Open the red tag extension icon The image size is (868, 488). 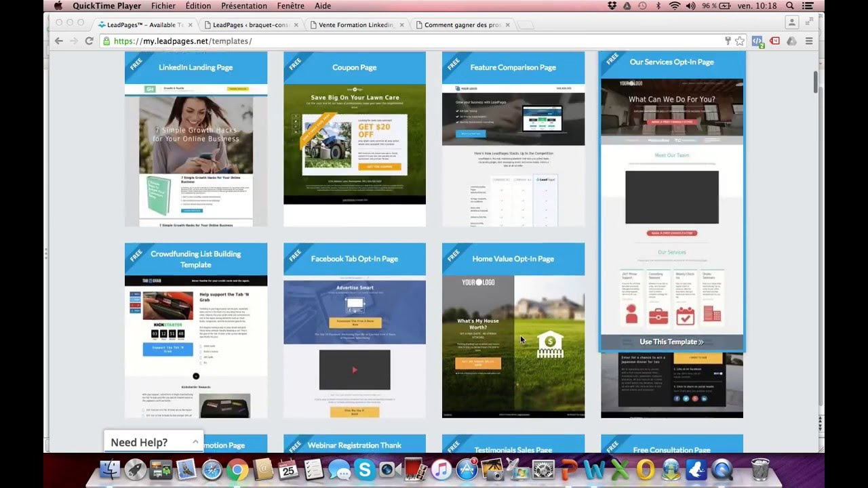click(774, 41)
